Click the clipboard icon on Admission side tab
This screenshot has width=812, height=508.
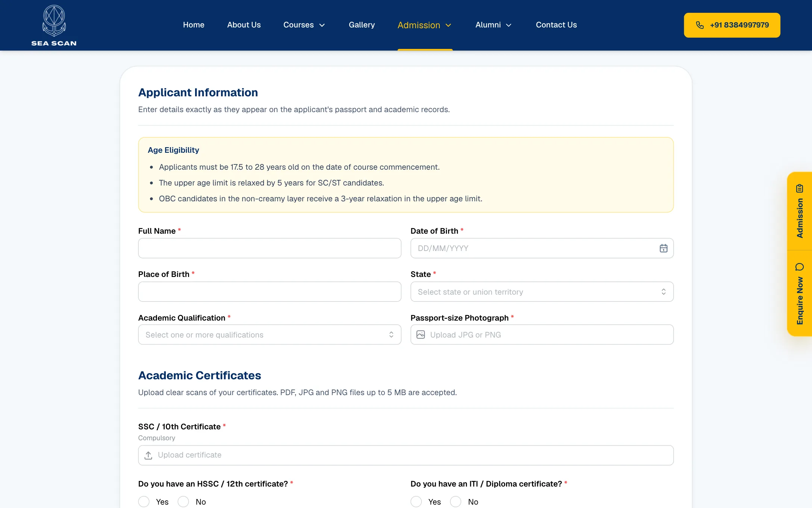click(800, 188)
